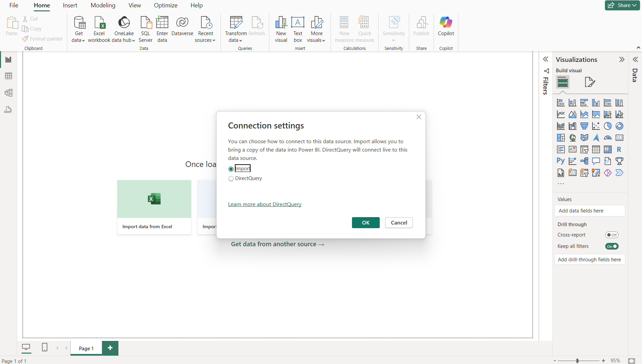The height and width of the screenshot is (364, 642).
Task: Collapse the ribbon with the caret
Action: (638, 48)
